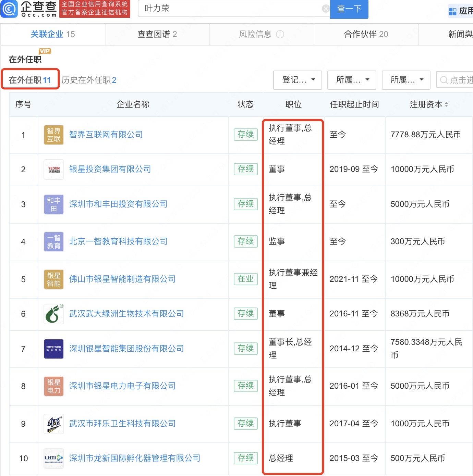Switch to 查查图谱 2 tab
This screenshot has height=476, width=473.
pyautogui.click(x=157, y=34)
